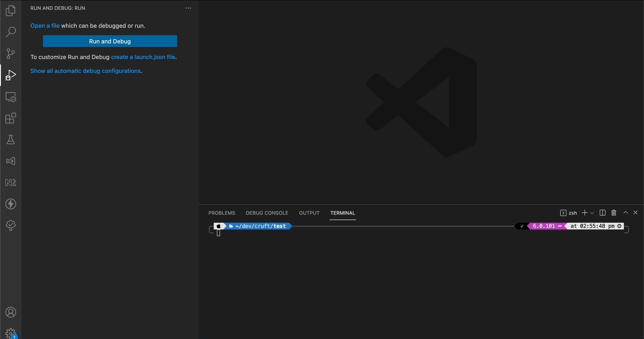
Task: Select the Run and Debug activity icon
Action: coord(11,75)
